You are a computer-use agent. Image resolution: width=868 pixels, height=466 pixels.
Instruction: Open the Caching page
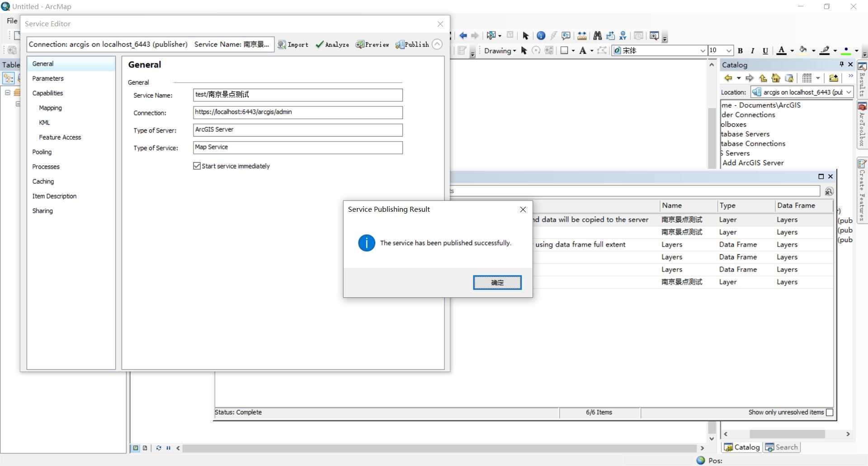pyautogui.click(x=43, y=181)
